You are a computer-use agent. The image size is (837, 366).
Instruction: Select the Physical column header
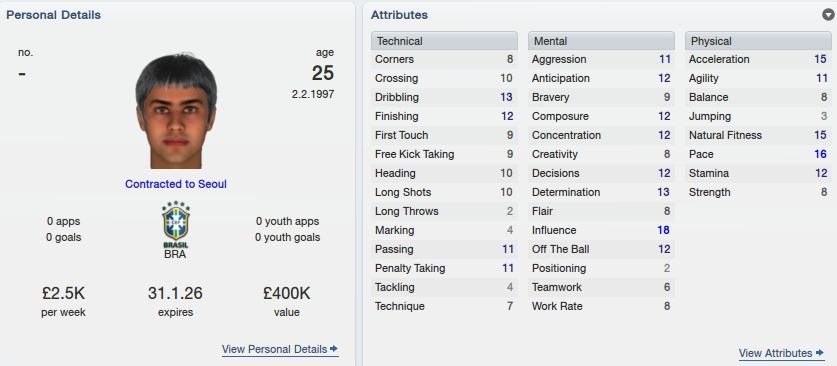[758, 41]
